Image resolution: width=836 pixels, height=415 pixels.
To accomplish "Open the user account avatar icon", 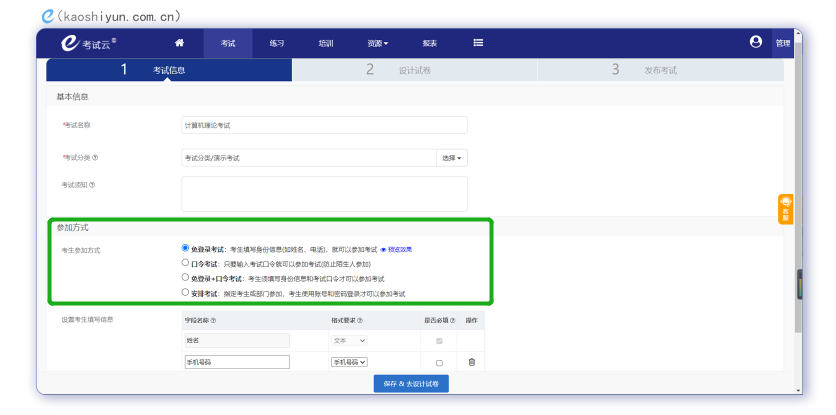I will (x=755, y=42).
